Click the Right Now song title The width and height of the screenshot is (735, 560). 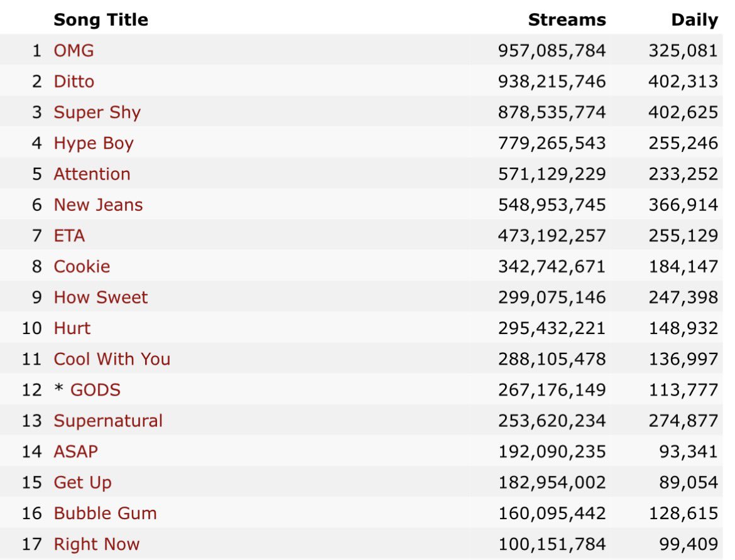click(x=97, y=544)
